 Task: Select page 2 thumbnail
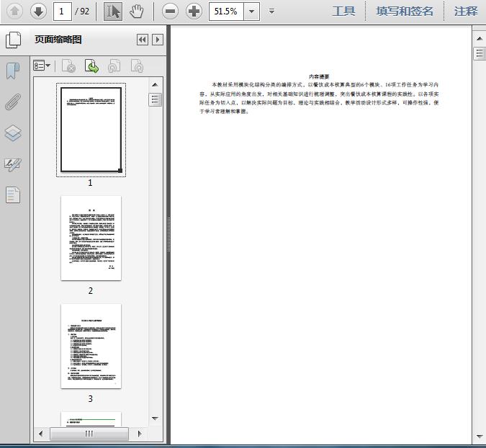coord(91,238)
